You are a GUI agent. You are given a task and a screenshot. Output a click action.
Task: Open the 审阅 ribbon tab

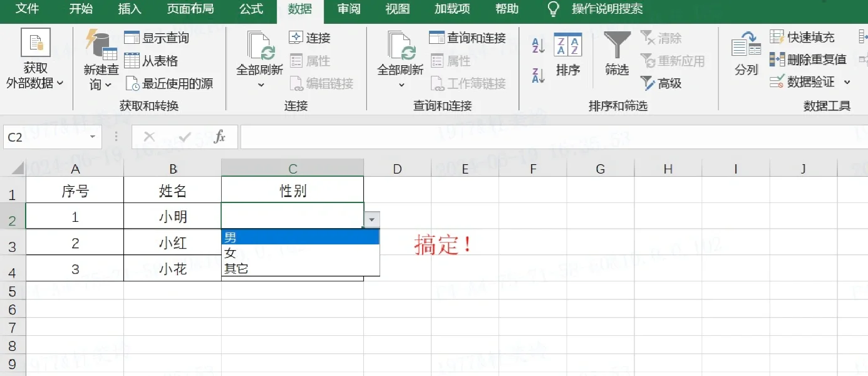coord(348,9)
